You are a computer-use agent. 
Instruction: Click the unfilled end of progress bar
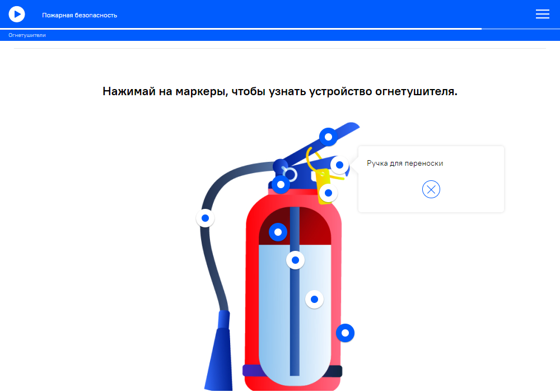521,29
